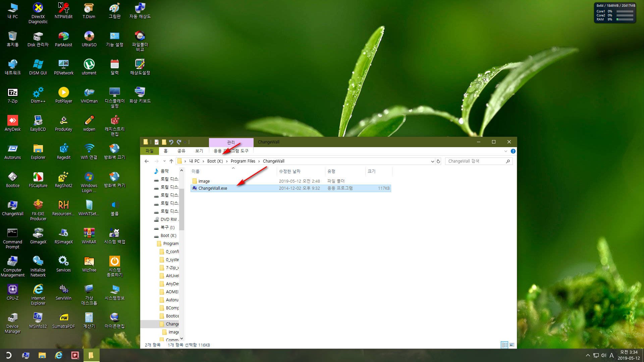This screenshot has height=362, width=644.
Task: Expand the breadcrumb chevron after 내 PC
Action: [203, 161]
